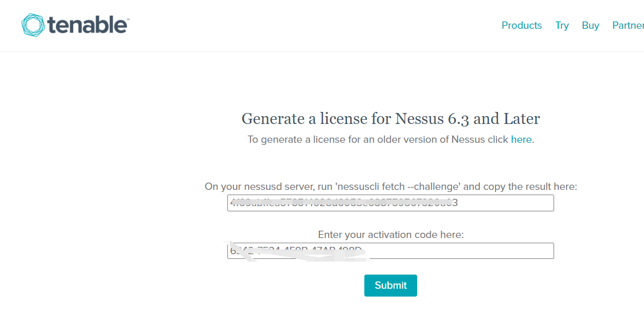Follow the 'here' link for older Nessus
The width and height of the screenshot is (644, 329).
(521, 140)
